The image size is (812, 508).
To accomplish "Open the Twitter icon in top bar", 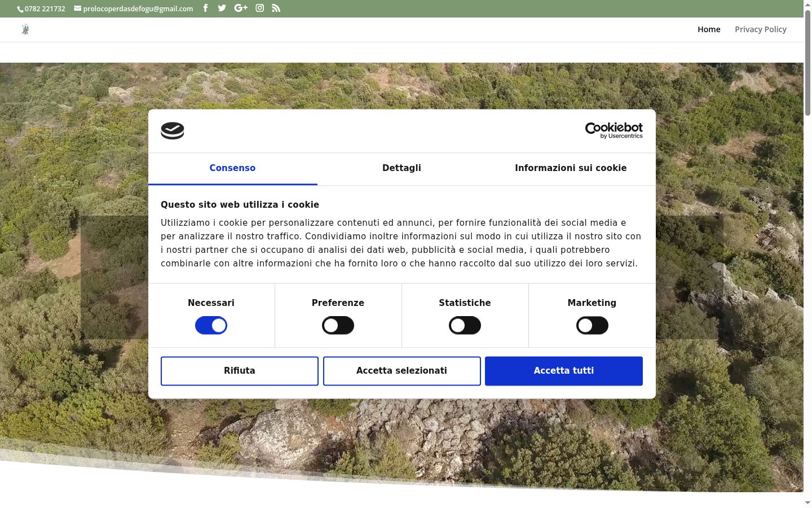I will [x=222, y=8].
